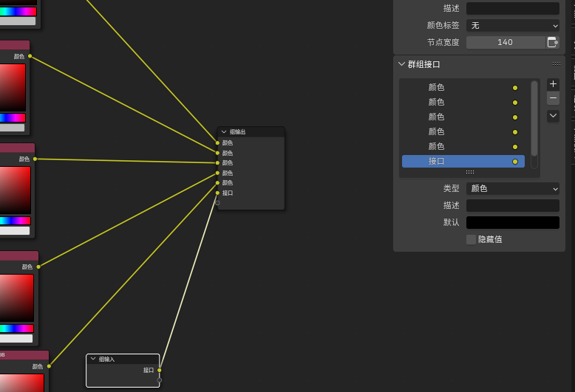Add a new group socket with plus icon
The height and width of the screenshot is (392, 575).
pyautogui.click(x=553, y=84)
